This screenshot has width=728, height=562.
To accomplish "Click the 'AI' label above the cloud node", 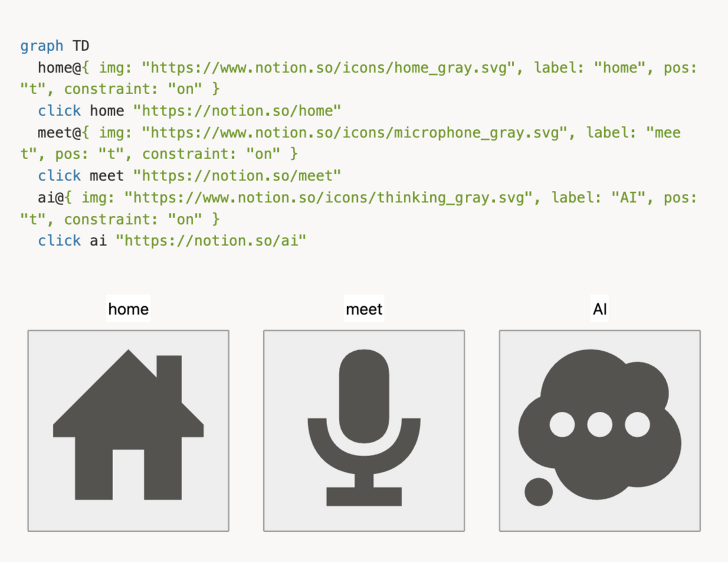I will 600,308.
